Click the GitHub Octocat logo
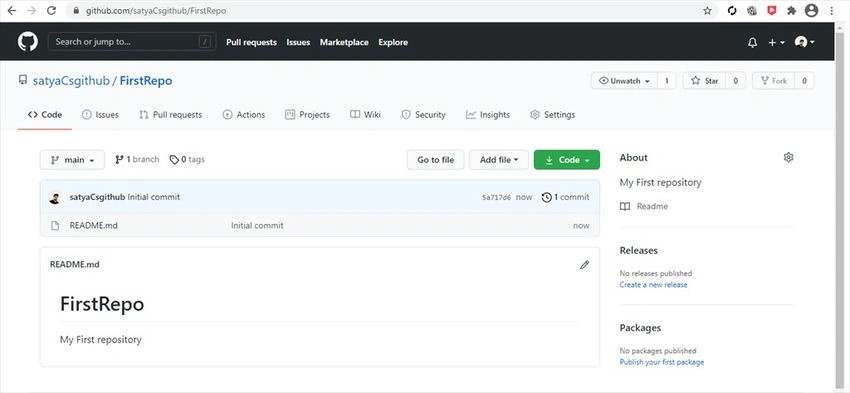Screen dimensions: 850x393 pyautogui.click(x=28, y=42)
